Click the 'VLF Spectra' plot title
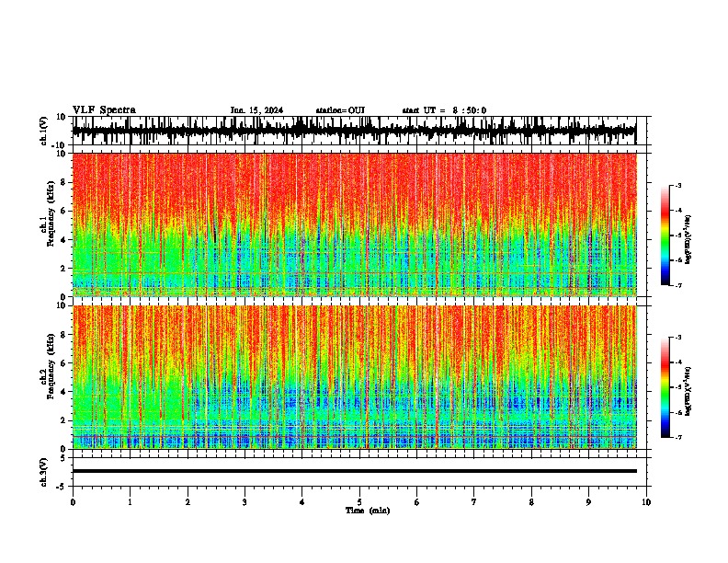 [104, 110]
